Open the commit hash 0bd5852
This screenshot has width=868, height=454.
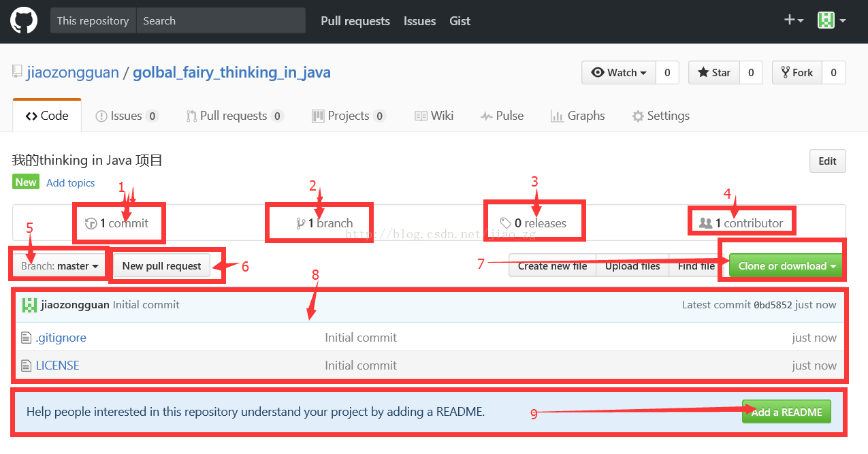click(x=773, y=305)
